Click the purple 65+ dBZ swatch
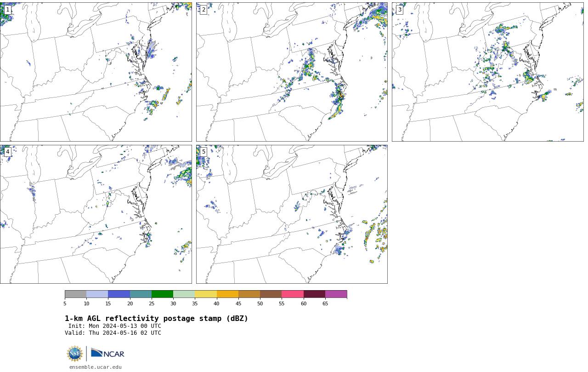This screenshot has width=588, height=372. pos(336,294)
